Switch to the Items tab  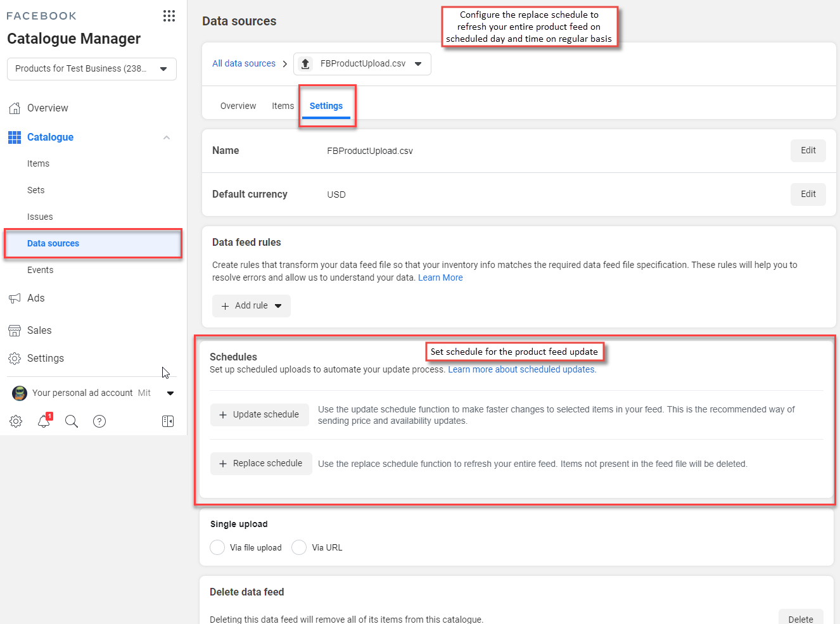tap(283, 106)
